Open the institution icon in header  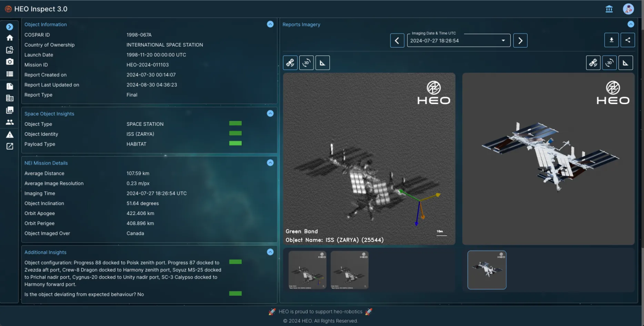(x=609, y=9)
